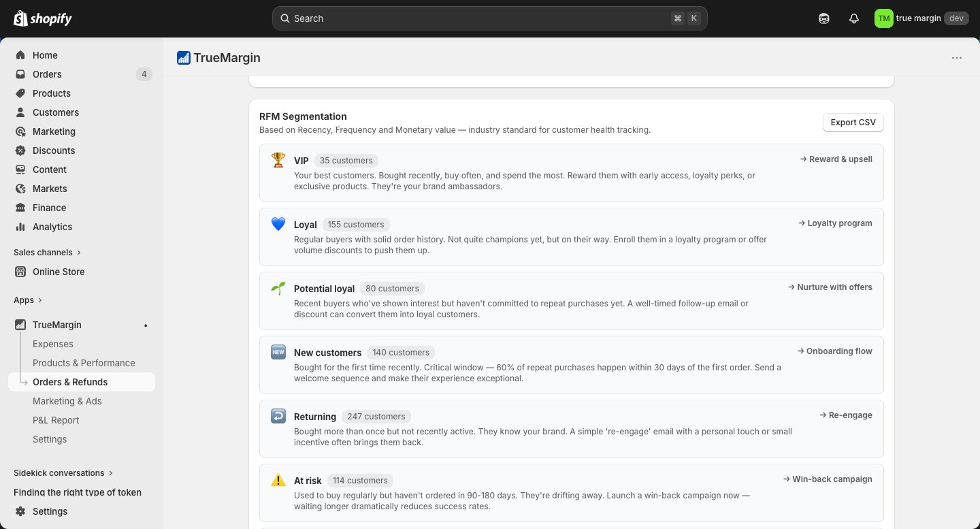Click the Win-back campaign link
The height and width of the screenshot is (529, 980).
(x=828, y=479)
